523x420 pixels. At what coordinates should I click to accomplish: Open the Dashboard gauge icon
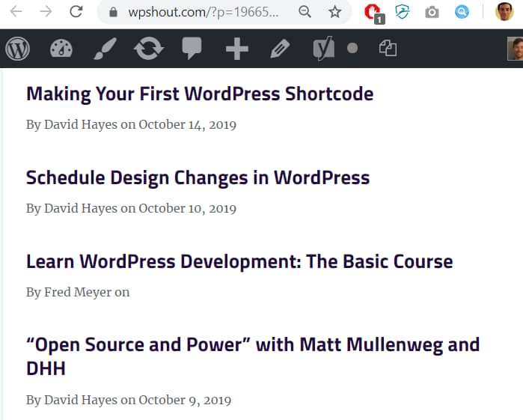(x=61, y=49)
